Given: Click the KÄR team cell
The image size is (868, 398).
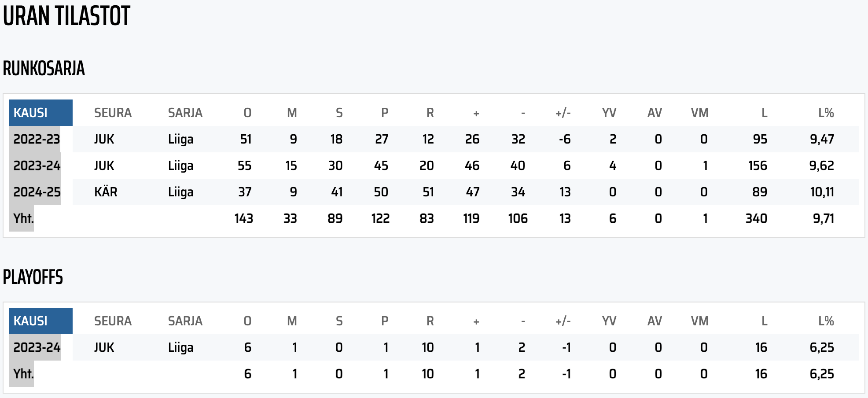Looking at the screenshot, I should 106,192.
